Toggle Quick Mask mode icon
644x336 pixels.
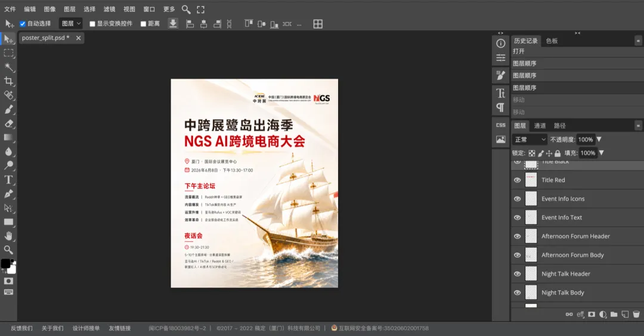click(x=8, y=281)
